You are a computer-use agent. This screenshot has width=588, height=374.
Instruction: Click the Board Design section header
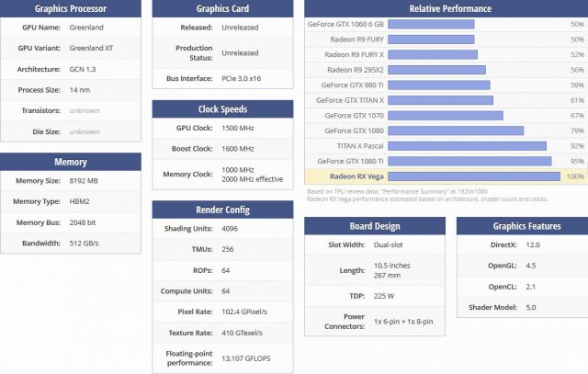coord(375,226)
